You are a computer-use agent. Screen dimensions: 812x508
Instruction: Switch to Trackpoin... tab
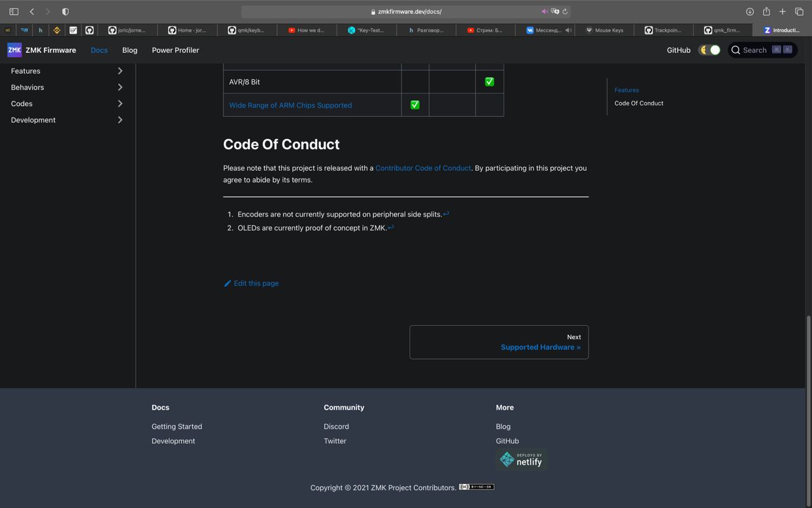(664, 30)
